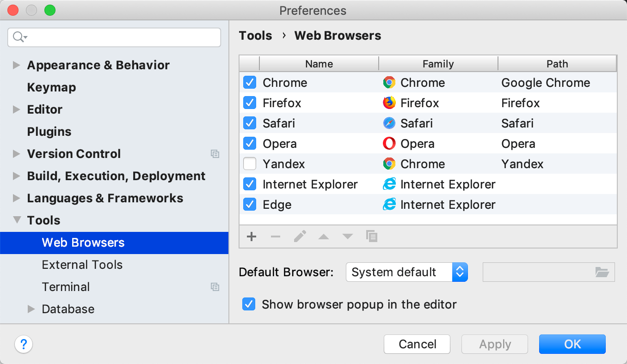Image resolution: width=627 pixels, height=364 pixels.
Task: Disable the Firefox browser checkbox
Action: coord(249,103)
